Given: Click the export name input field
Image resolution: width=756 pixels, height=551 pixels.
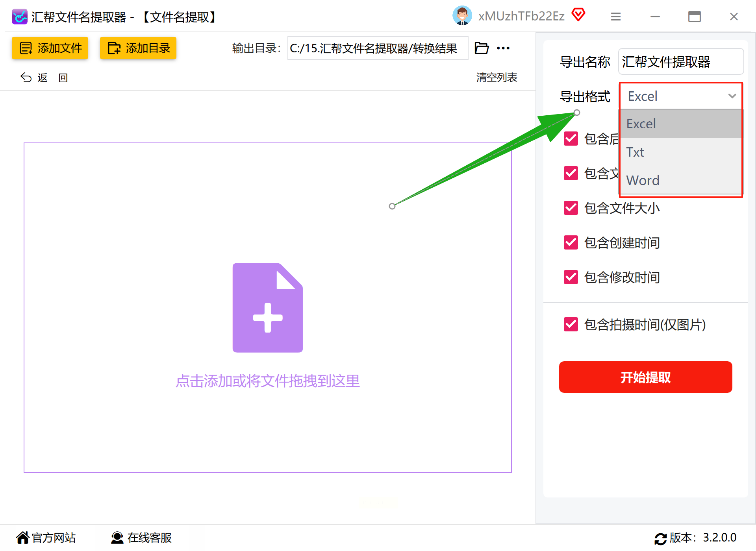Looking at the screenshot, I should [x=680, y=62].
